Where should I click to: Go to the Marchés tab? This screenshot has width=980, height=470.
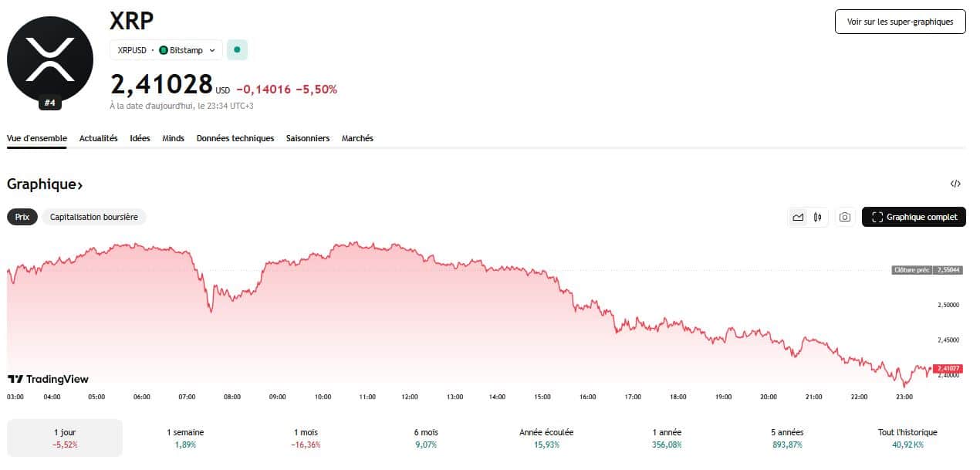357,138
